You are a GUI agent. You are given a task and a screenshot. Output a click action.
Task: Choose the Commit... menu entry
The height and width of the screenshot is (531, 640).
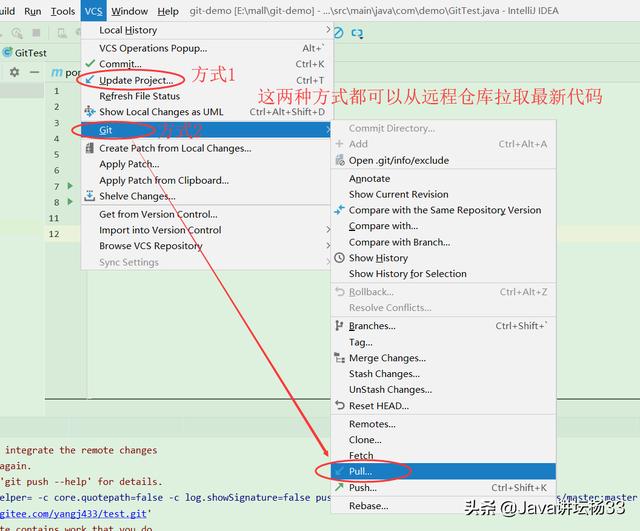coord(207,64)
